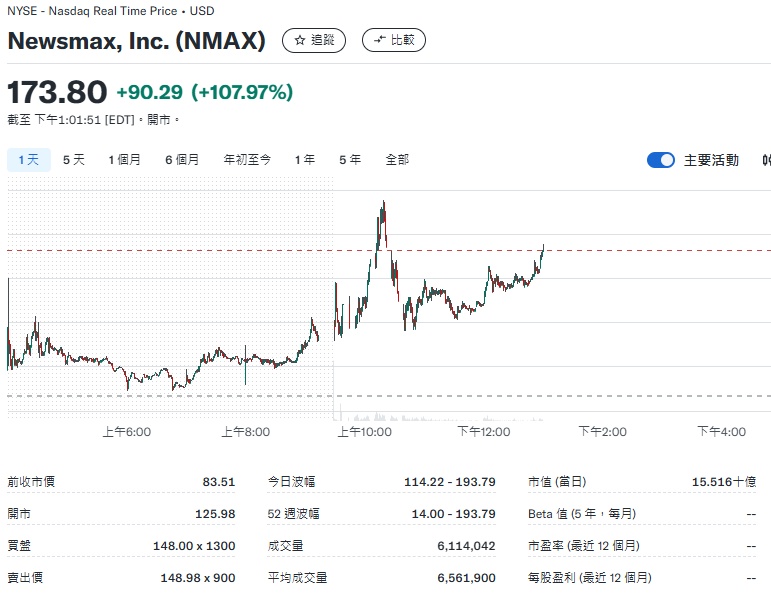
Task: Click the Newsmax, Inc. (NMAX) title
Action: point(137,41)
